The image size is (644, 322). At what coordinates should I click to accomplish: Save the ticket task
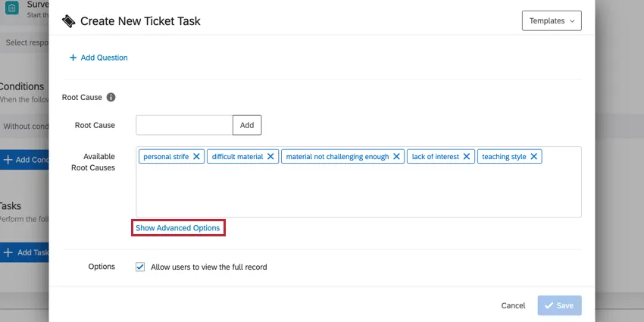[560, 305]
